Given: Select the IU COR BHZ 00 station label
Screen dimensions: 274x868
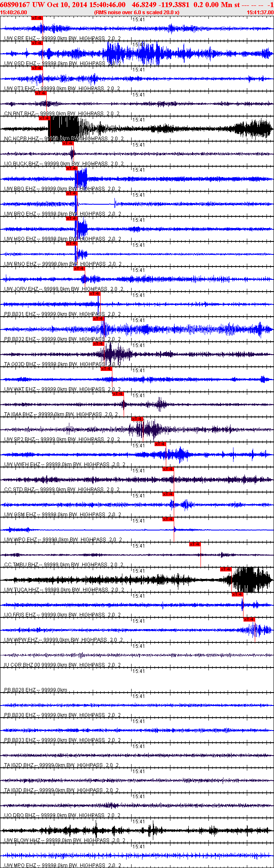Looking at the screenshot, I should click(22, 665).
